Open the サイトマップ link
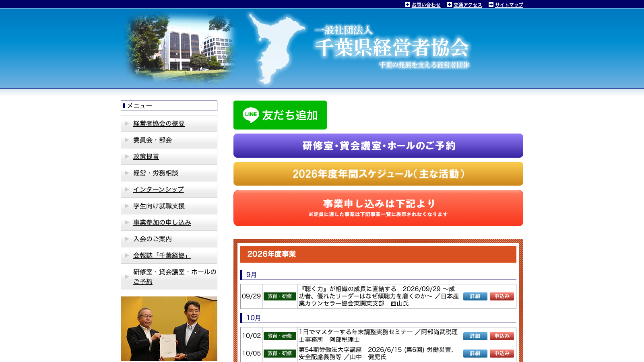 509,5
